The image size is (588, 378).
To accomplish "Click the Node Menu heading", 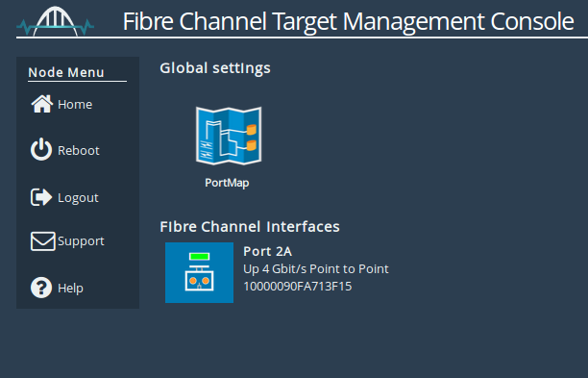I will [66, 72].
